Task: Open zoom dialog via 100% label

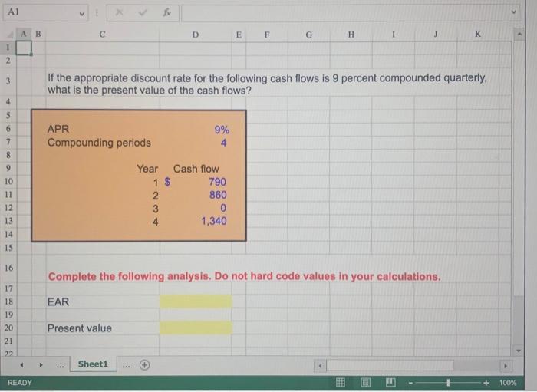Action: (x=508, y=383)
